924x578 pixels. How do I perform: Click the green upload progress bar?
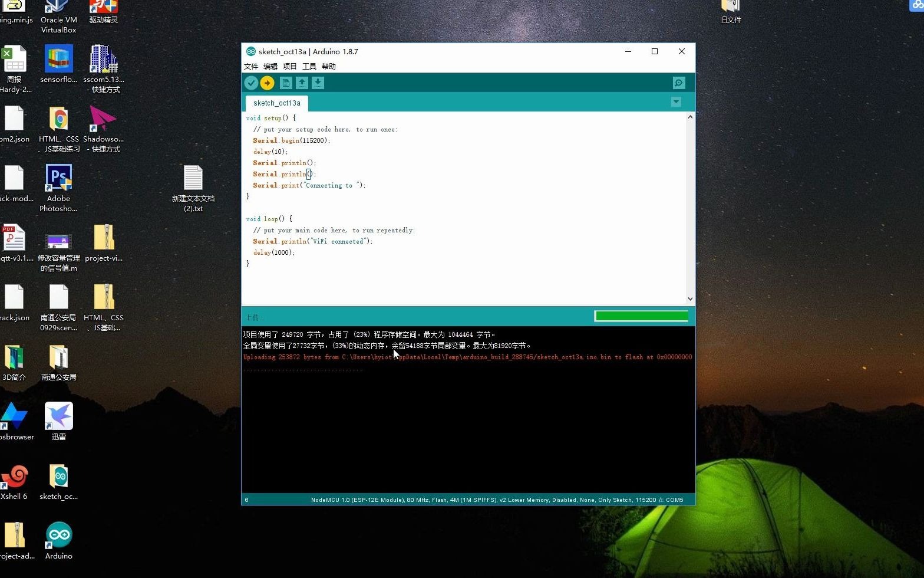pos(641,316)
